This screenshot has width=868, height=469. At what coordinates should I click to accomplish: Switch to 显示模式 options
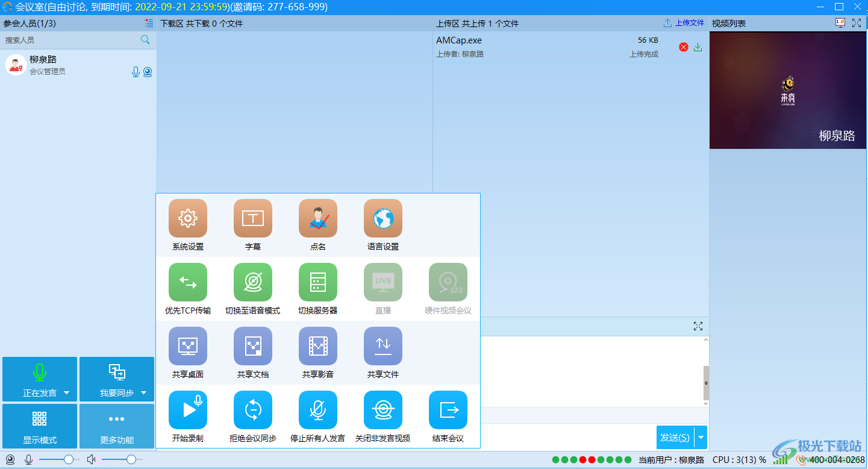click(40, 426)
